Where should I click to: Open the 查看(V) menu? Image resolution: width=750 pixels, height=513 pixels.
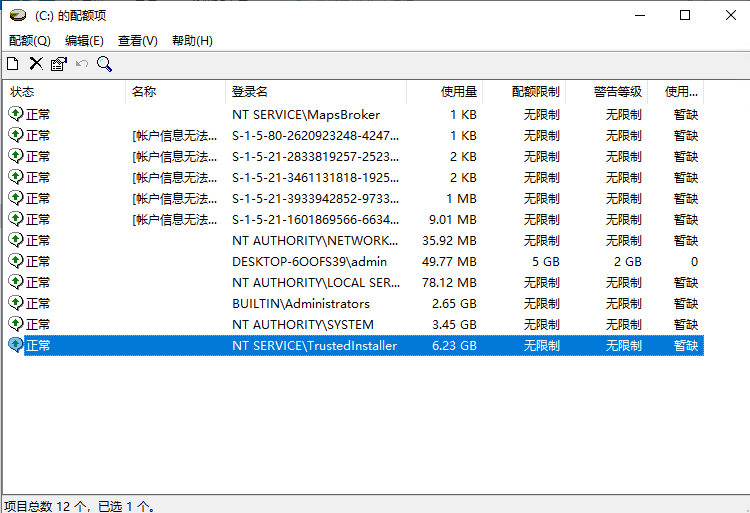click(x=138, y=41)
